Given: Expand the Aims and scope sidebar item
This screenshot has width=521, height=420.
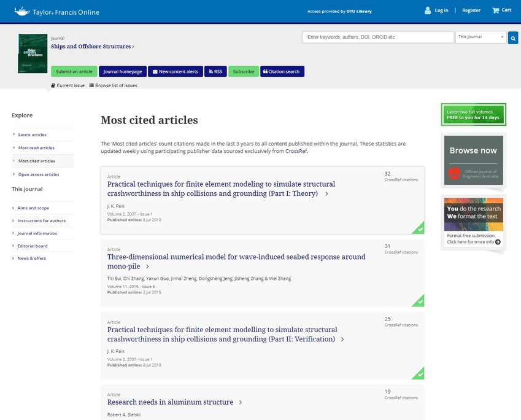Looking at the screenshot, I should (34, 208).
